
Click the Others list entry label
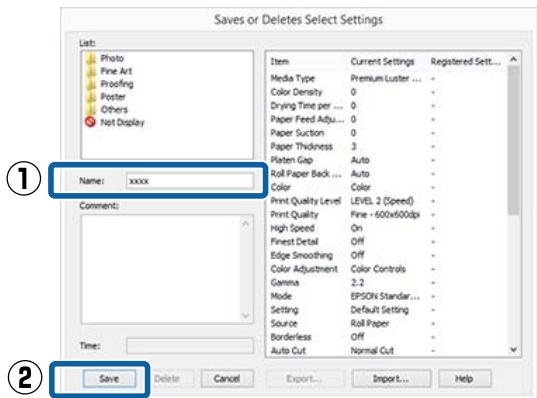114,110
